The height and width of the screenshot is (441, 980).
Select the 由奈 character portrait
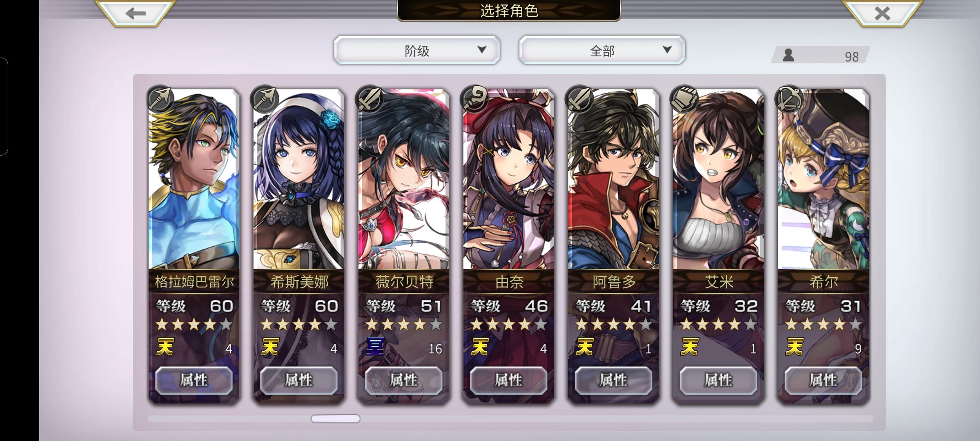(x=509, y=180)
